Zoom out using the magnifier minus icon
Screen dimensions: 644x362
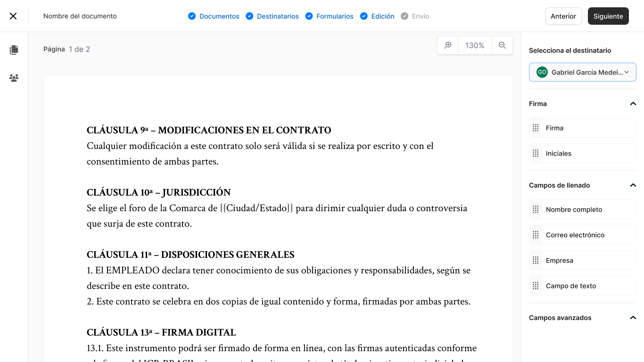point(502,45)
